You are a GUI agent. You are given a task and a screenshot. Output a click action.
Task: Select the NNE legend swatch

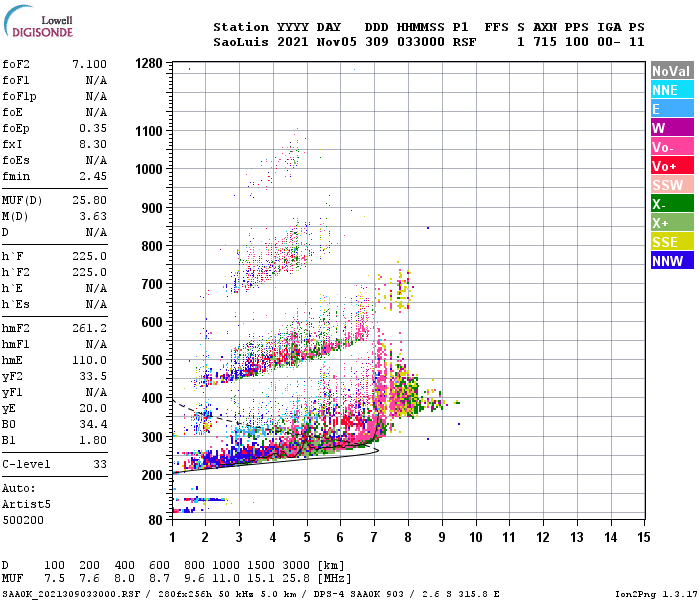click(672, 90)
